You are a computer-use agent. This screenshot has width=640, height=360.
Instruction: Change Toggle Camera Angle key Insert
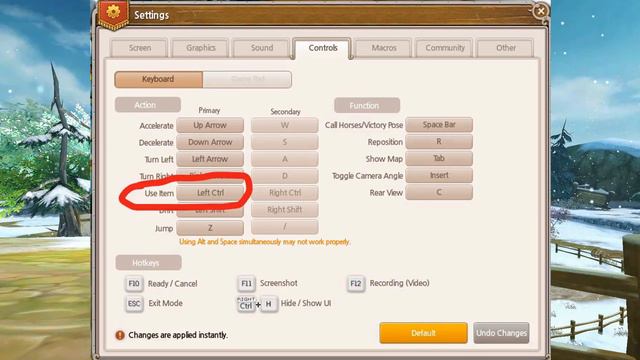click(439, 175)
